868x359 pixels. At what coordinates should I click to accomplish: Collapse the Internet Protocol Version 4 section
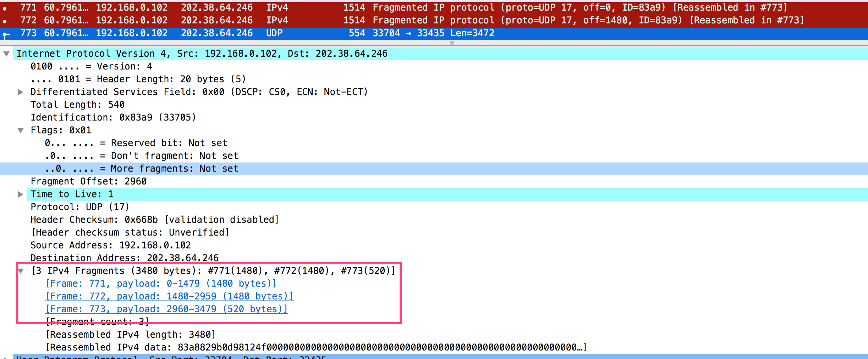6,54
